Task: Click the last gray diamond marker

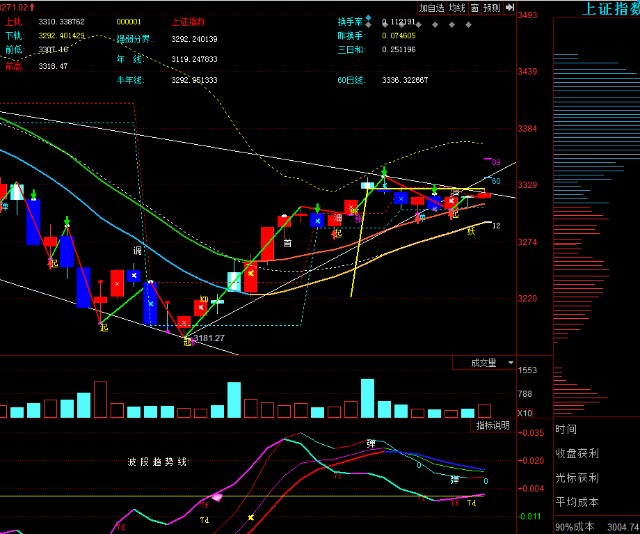Action: coord(469,25)
